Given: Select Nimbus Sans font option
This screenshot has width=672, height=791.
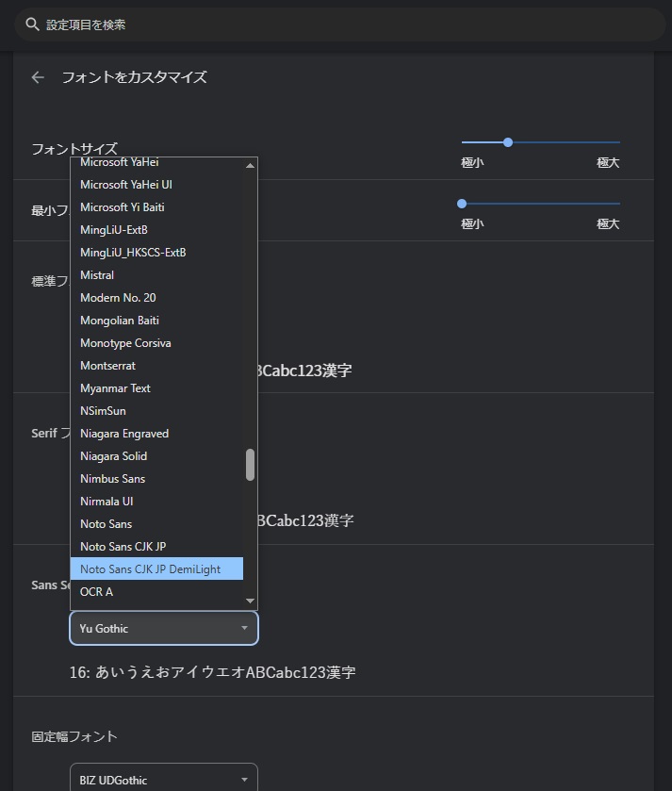Looking at the screenshot, I should [156, 479].
